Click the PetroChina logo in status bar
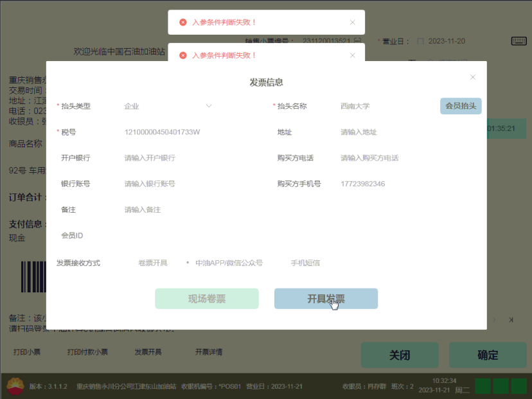Image resolution: width=532 pixels, height=399 pixels. point(15,386)
